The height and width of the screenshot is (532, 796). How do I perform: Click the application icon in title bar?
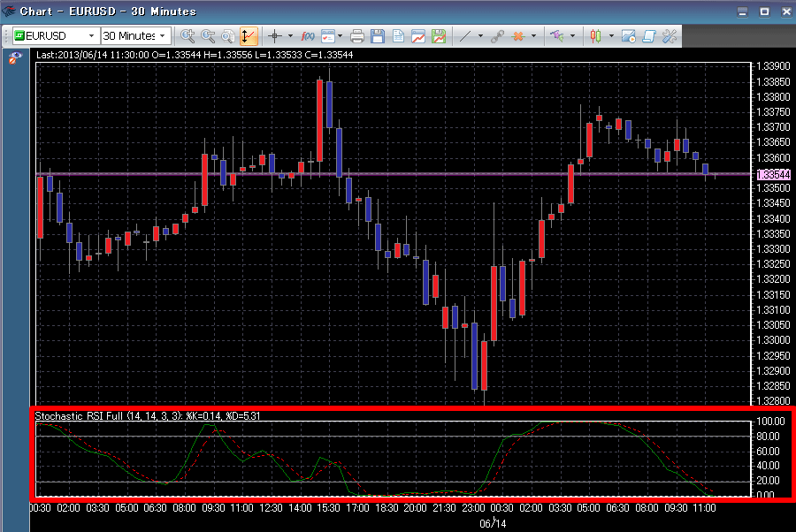[x=8, y=11]
